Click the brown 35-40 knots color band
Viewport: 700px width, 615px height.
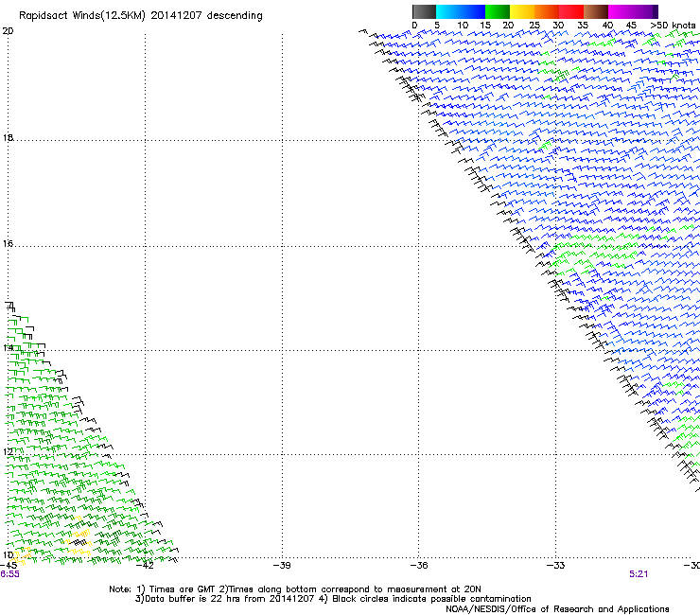pos(596,11)
